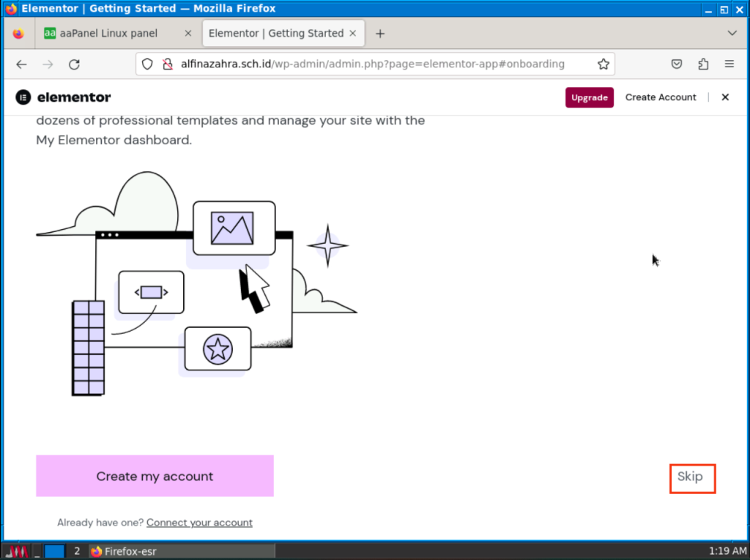Switch to the aaPanel Linux panel tab

(x=110, y=34)
